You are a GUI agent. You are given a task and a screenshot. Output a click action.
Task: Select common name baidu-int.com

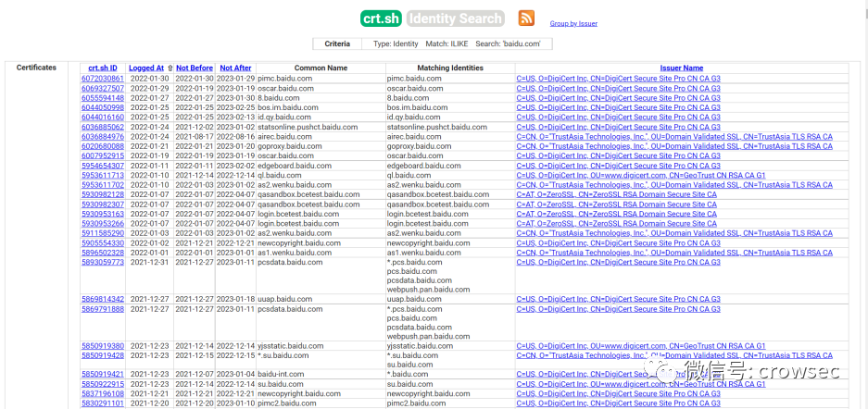tap(281, 374)
